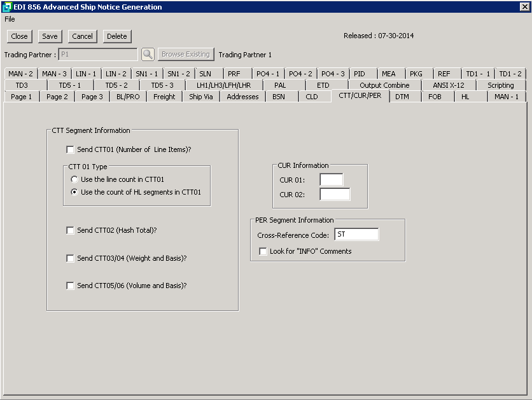532x400 pixels.
Task: Click the CUR 01 input field
Action: click(331, 181)
